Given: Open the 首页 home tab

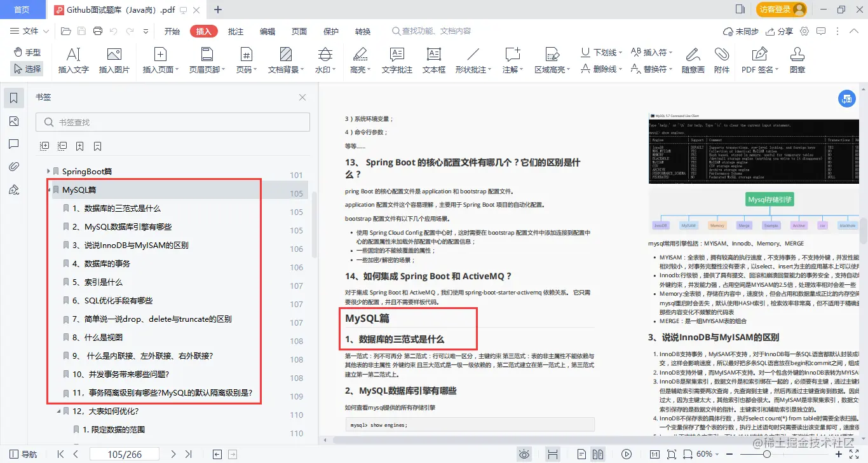Looking at the screenshot, I should (23, 9).
